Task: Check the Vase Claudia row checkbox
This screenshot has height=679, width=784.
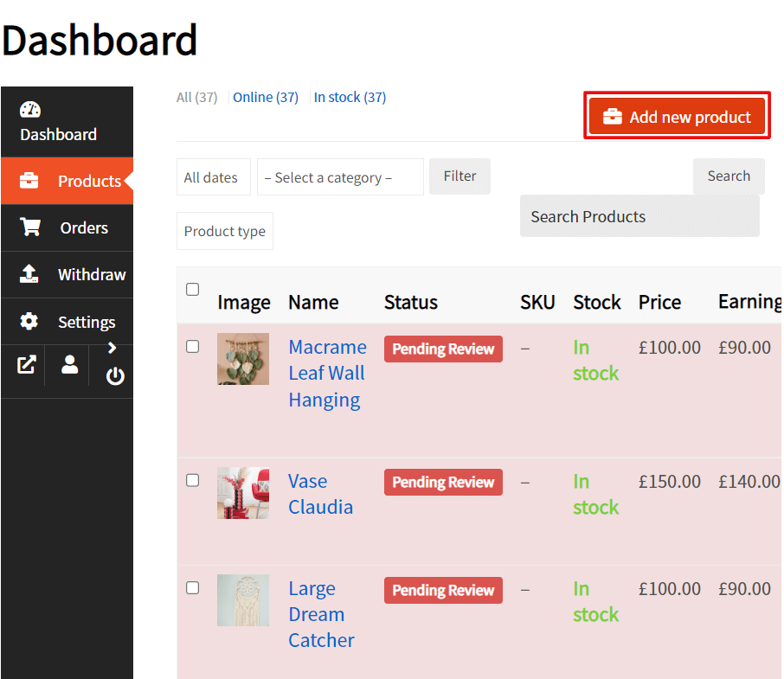Action: coord(192,480)
